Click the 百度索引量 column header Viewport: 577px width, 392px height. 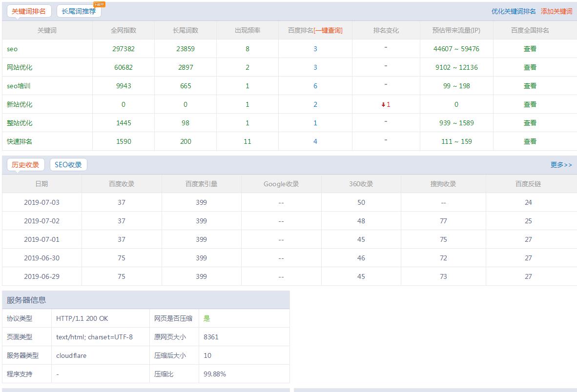click(x=201, y=184)
